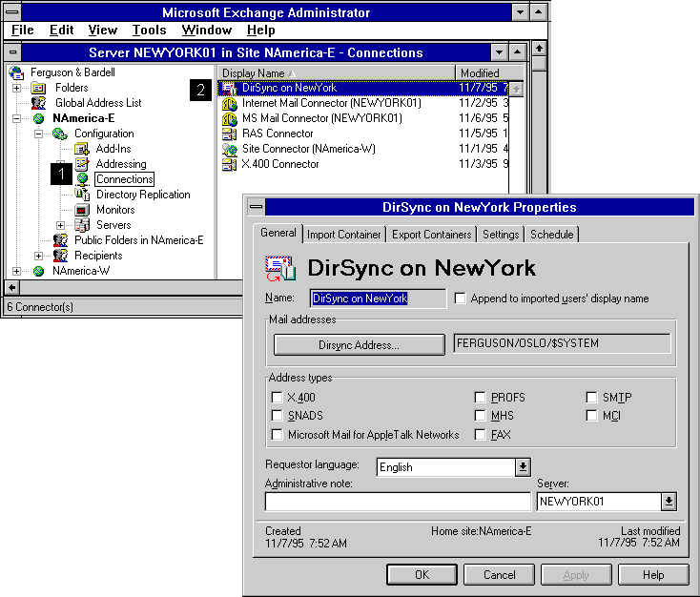Check Microsoft Mail for AppleTalk Networks
Viewport: 700px width, 597px height.
tap(278, 435)
